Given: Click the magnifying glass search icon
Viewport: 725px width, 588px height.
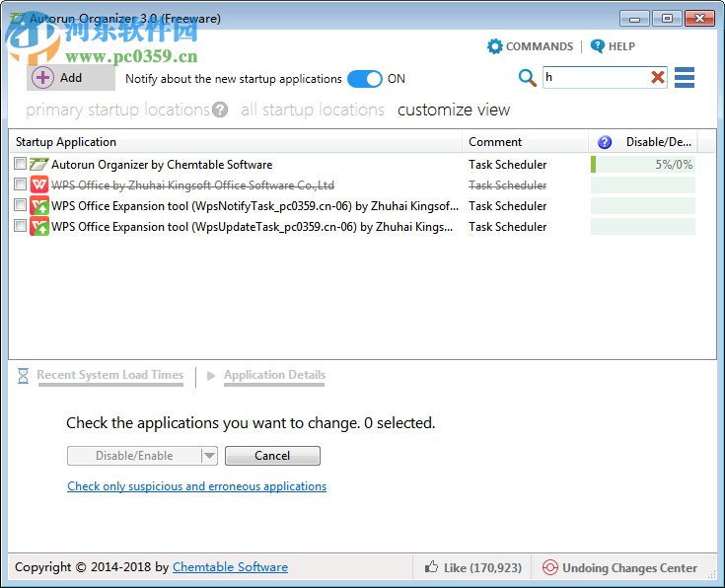Looking at the screenshot, I should [527, 78].
